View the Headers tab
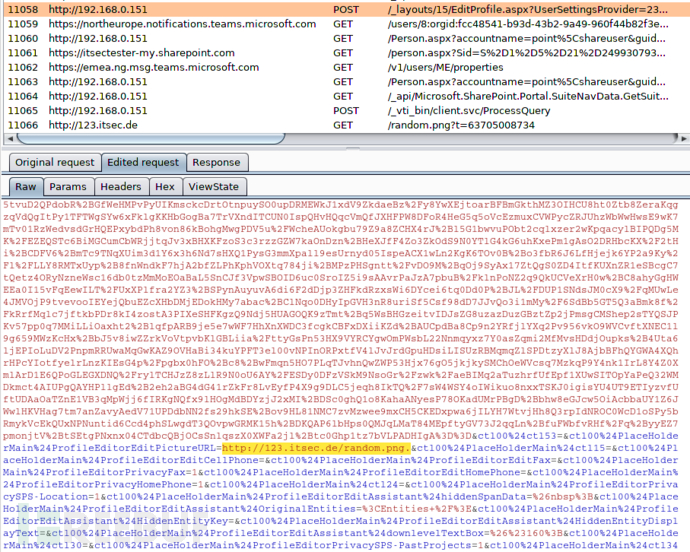 120,187
